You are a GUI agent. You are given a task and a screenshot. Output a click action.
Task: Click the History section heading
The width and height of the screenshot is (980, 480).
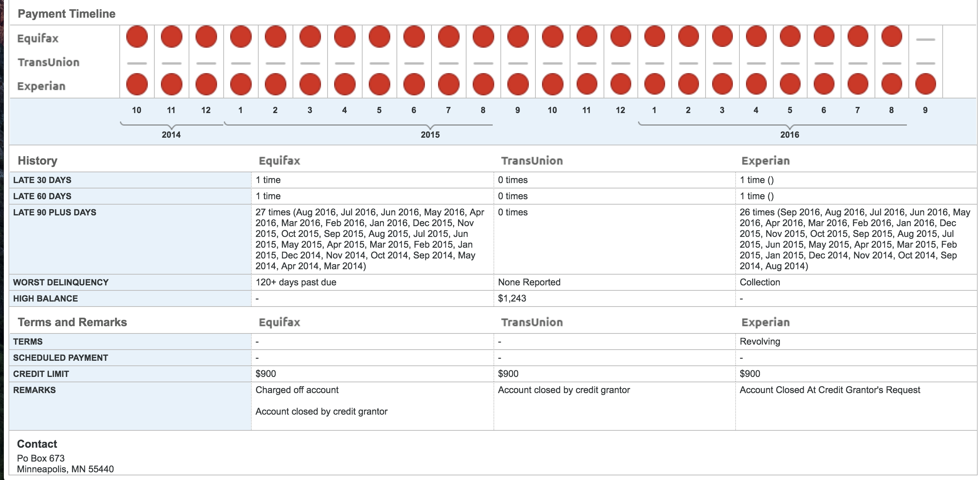tap(37, 161)
